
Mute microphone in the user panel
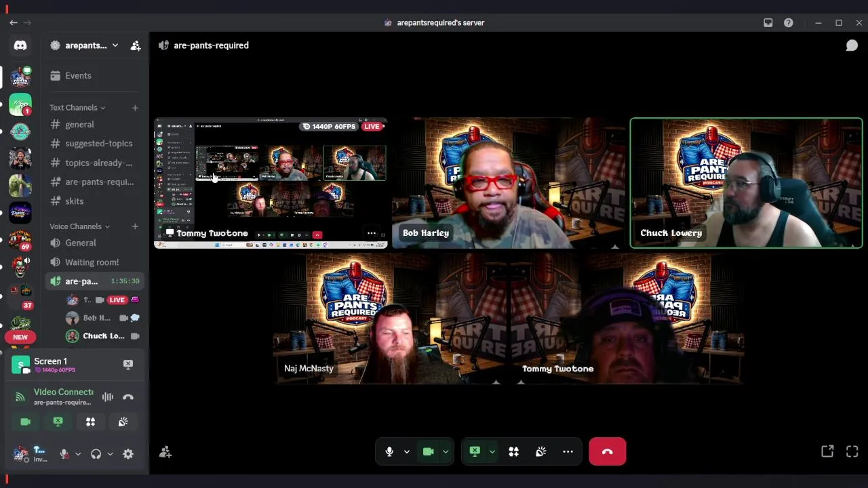pos(64,454)
